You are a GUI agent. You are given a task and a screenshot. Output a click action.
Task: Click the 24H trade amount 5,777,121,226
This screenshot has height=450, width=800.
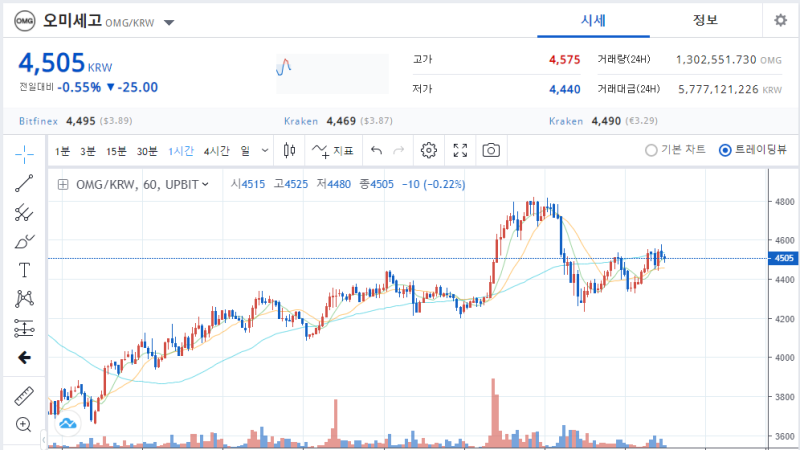718,89
